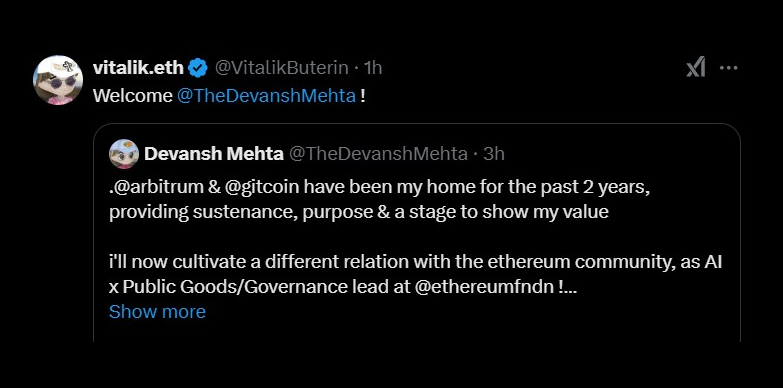
Task: Expand quoted post with Show more
Action: click(157, 312)
